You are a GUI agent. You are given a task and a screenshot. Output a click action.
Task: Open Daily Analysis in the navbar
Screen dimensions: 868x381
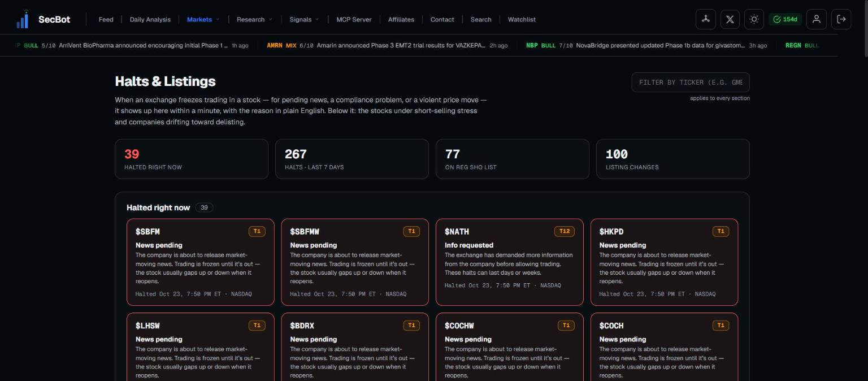[150, 19]
